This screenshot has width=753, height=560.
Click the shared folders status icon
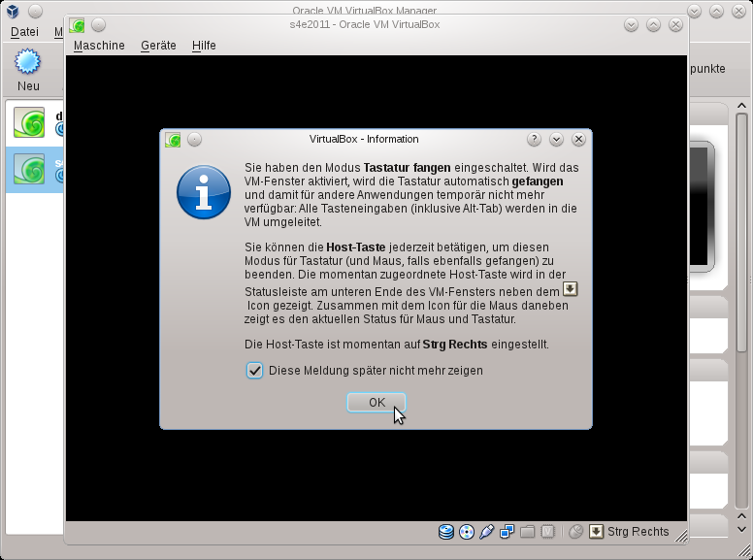(527, 532)
